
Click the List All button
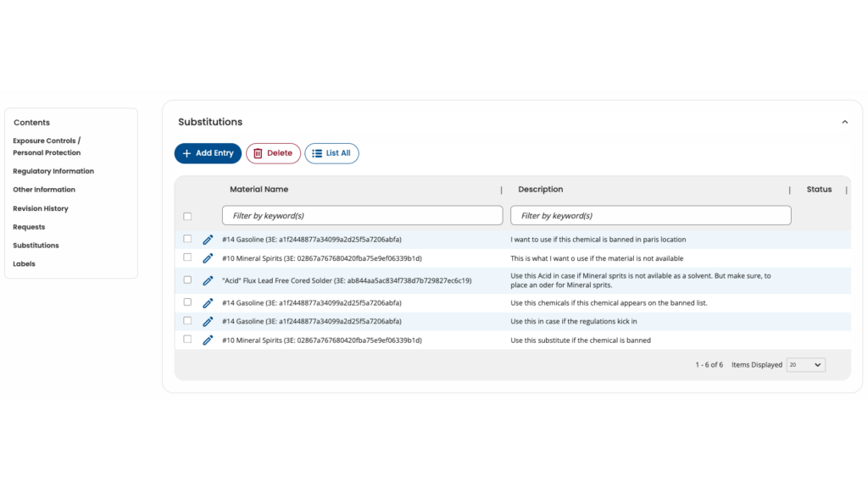click(331, 153)
